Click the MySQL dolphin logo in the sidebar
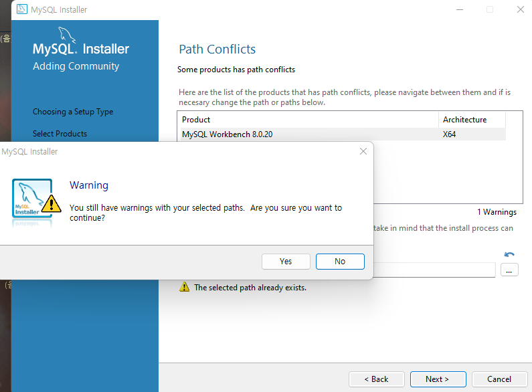 pos(67,35)
